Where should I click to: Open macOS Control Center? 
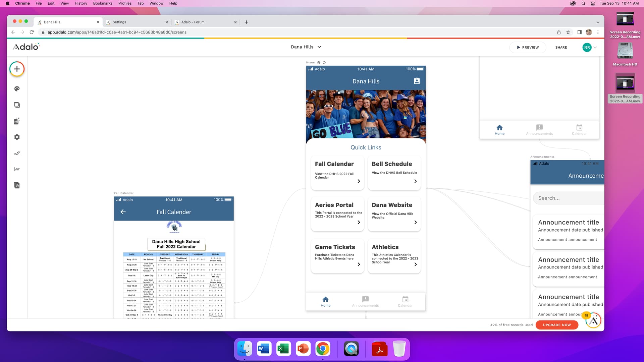593,3
